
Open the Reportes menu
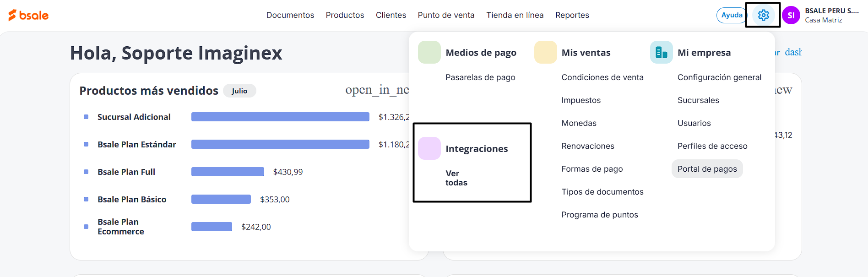click(x=572, y=15)
